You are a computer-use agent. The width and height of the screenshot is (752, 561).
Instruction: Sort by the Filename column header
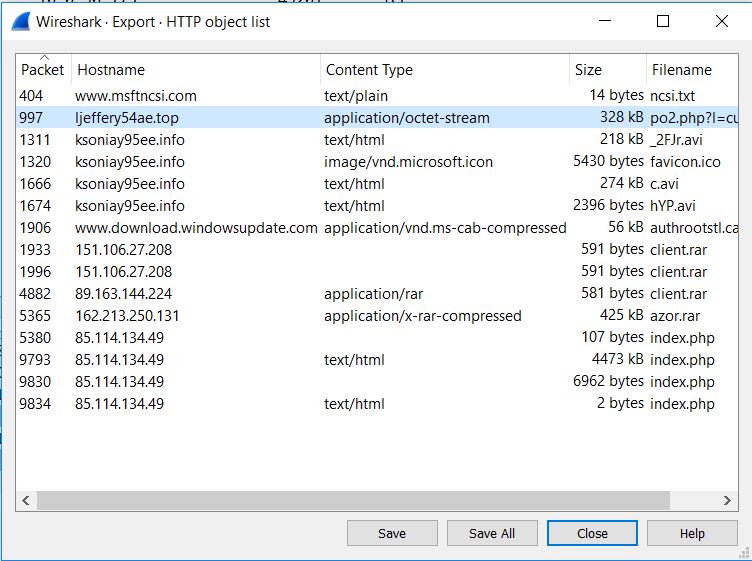pyautogui.click(x=692, y=70)
